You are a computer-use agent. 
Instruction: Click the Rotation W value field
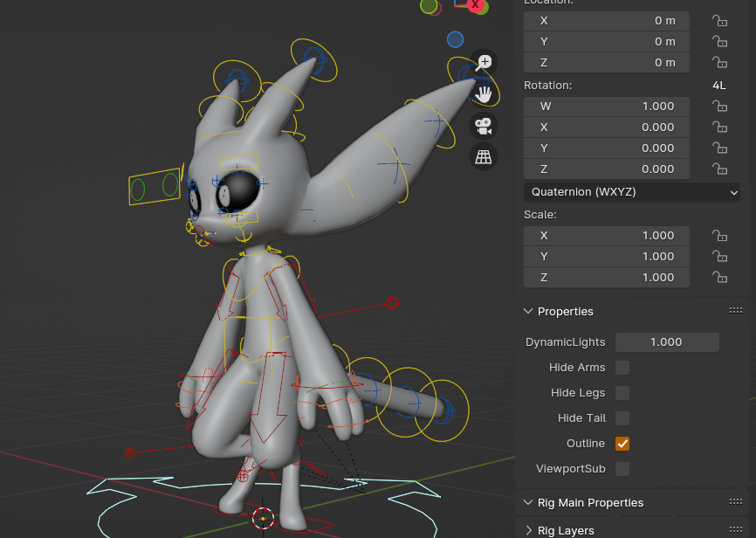(x=607, y=107)
